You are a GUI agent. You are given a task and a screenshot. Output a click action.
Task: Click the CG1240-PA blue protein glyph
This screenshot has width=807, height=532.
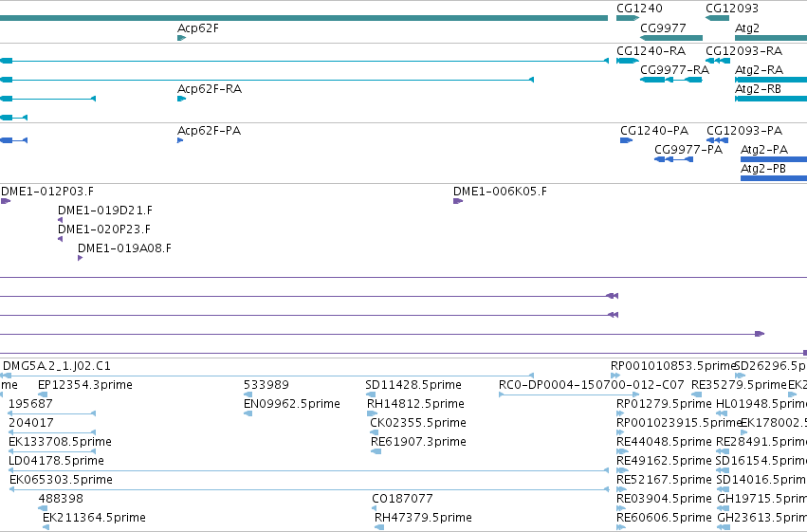[627, 140]
